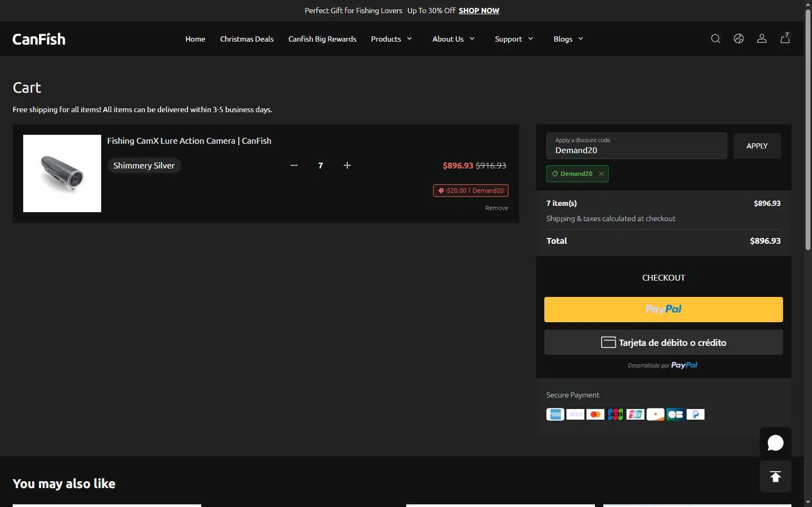Click the page vertical scrollbar thumb

808,130
